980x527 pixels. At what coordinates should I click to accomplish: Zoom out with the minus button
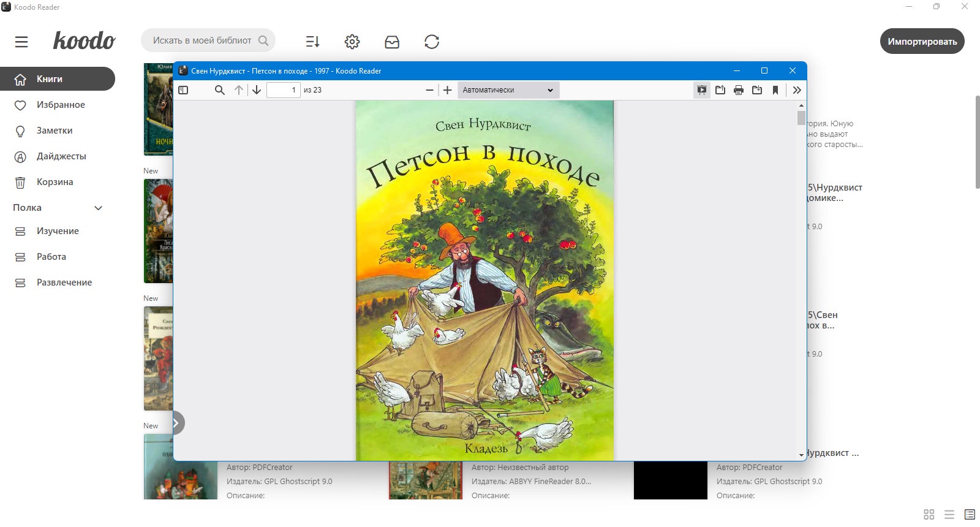(429, 90)
